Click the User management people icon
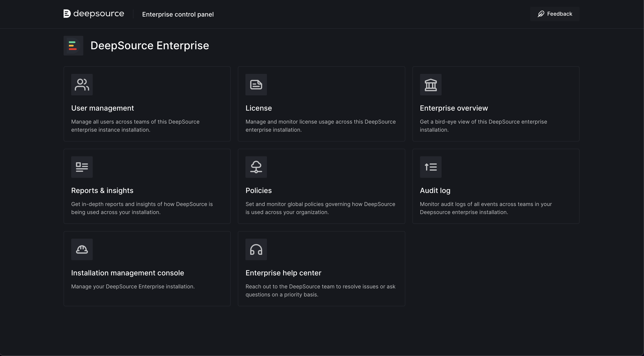644x356 pixels. [x=82, y=84]
